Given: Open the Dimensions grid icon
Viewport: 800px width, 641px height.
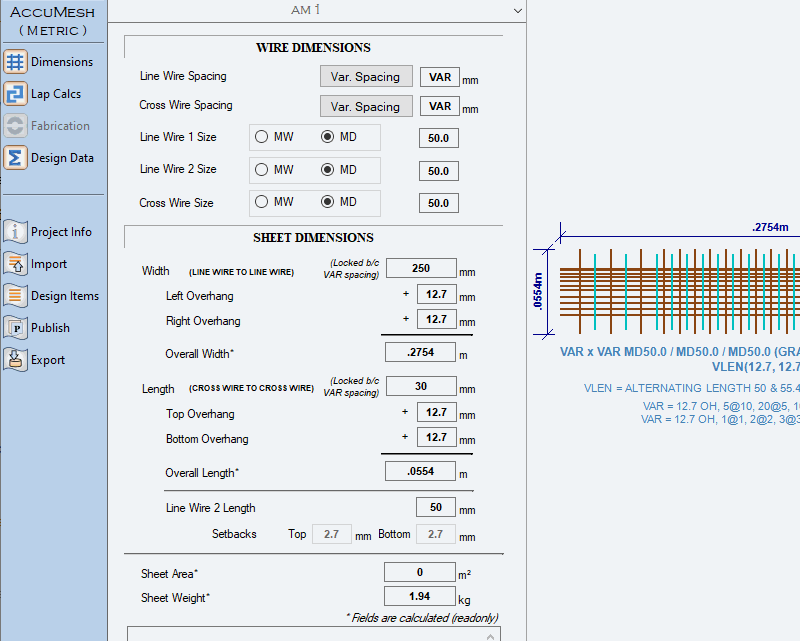Looking at the screenshot, I should coord(15,62).
